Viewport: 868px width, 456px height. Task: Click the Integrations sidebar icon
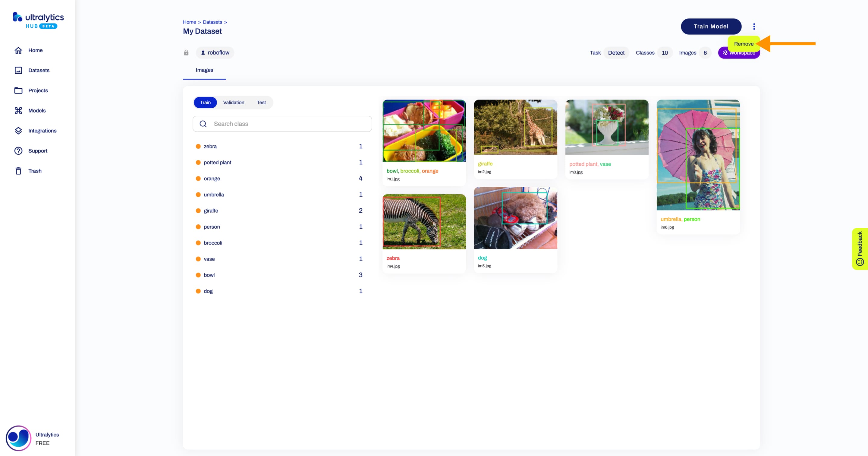tap(18, 130)
